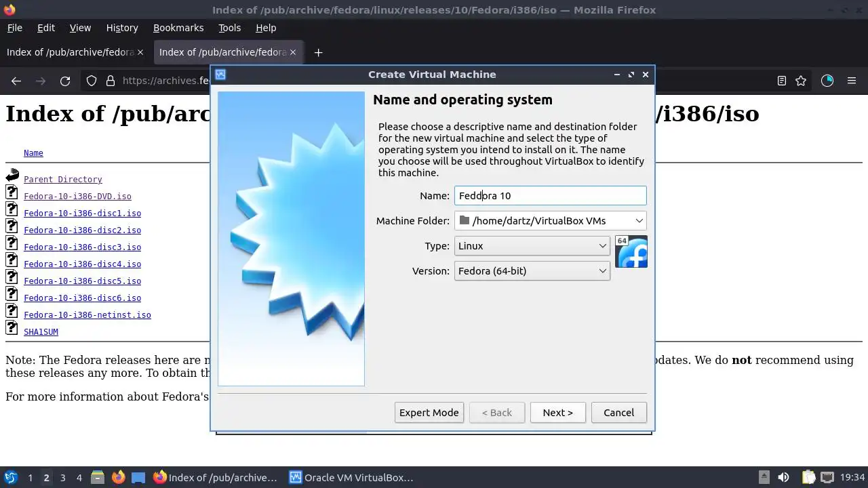
Task: Reload the page in Firefox
Action: click(x=65, y=81)
